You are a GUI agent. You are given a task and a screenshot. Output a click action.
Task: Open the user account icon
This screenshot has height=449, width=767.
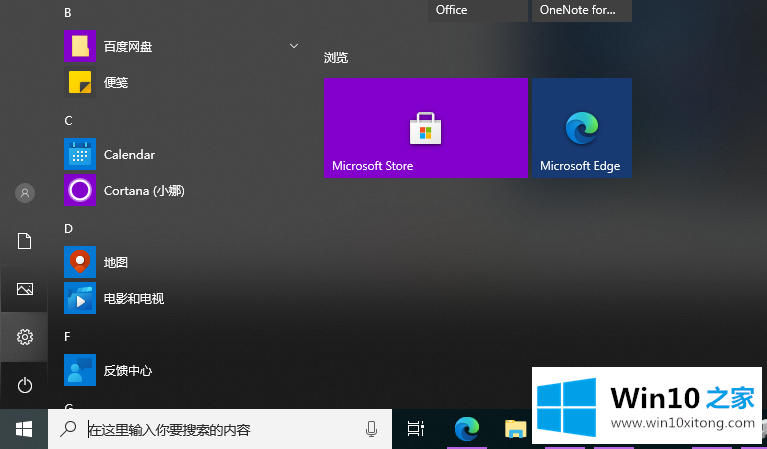pos(25,193)
